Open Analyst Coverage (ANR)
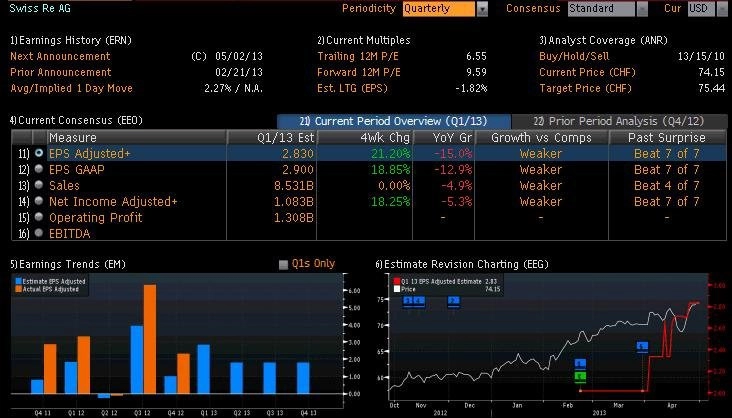This screenshot has height=418, width=732. coord(603,41)
